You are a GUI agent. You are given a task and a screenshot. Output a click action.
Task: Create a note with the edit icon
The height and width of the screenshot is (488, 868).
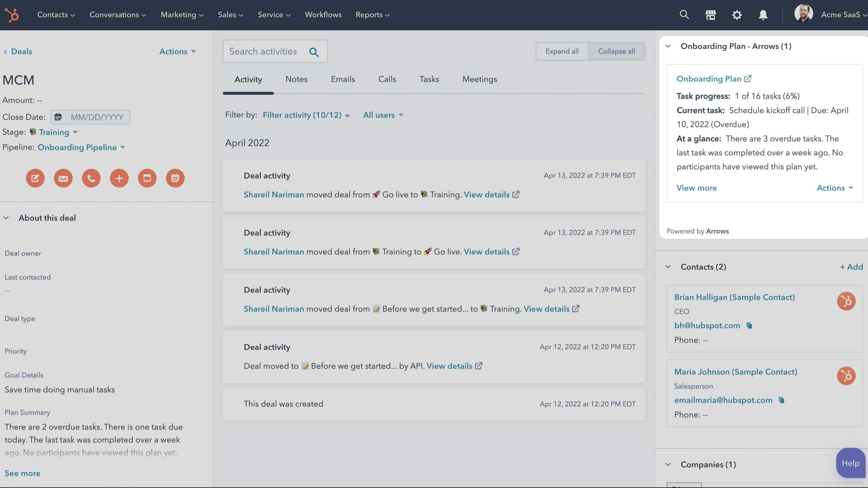coord(35,178)
